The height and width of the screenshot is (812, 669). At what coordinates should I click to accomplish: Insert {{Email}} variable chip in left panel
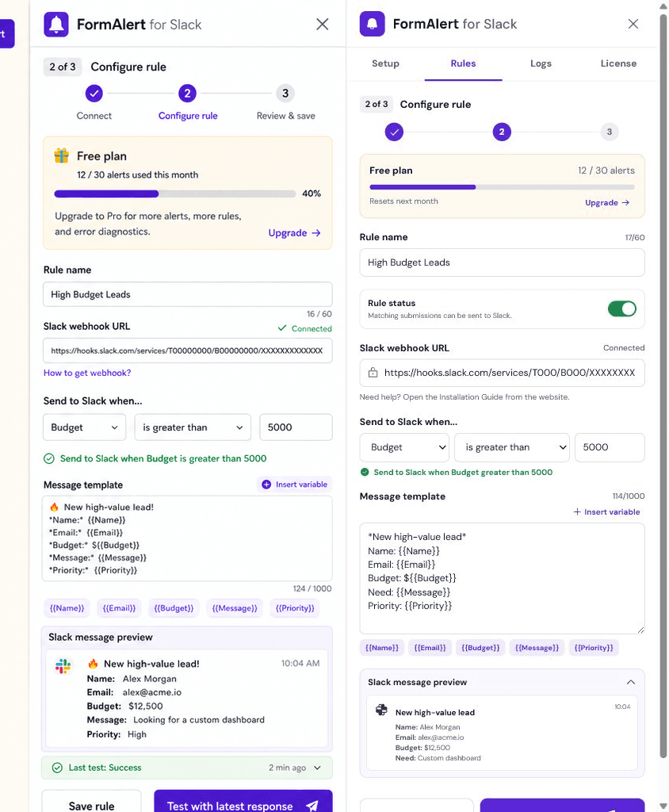119,608
